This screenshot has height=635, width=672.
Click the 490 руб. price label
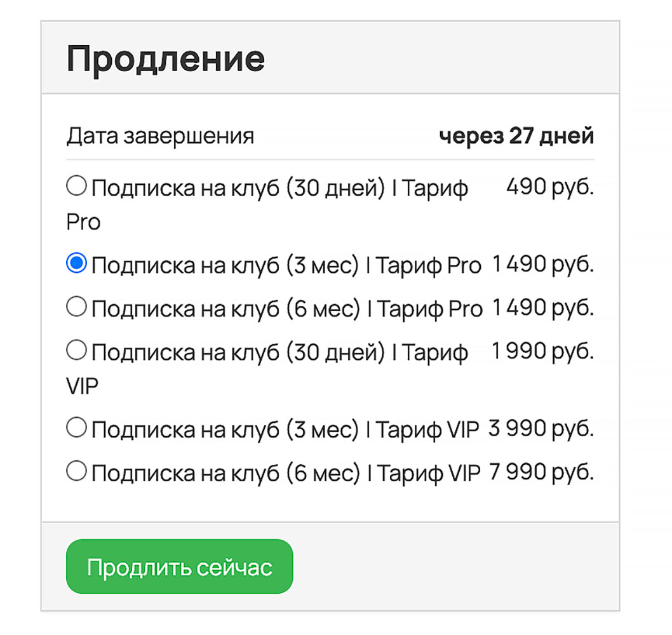coord(550,186)
